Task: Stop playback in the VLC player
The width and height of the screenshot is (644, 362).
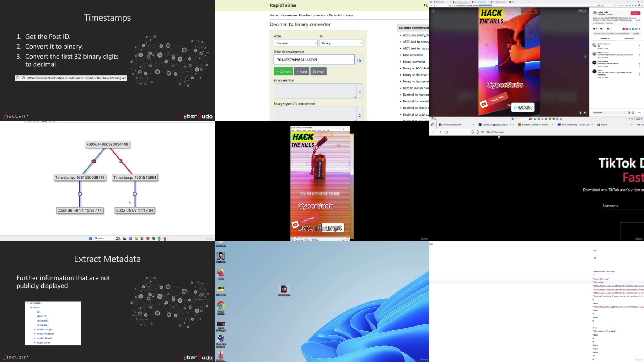Action: point(299,240)
